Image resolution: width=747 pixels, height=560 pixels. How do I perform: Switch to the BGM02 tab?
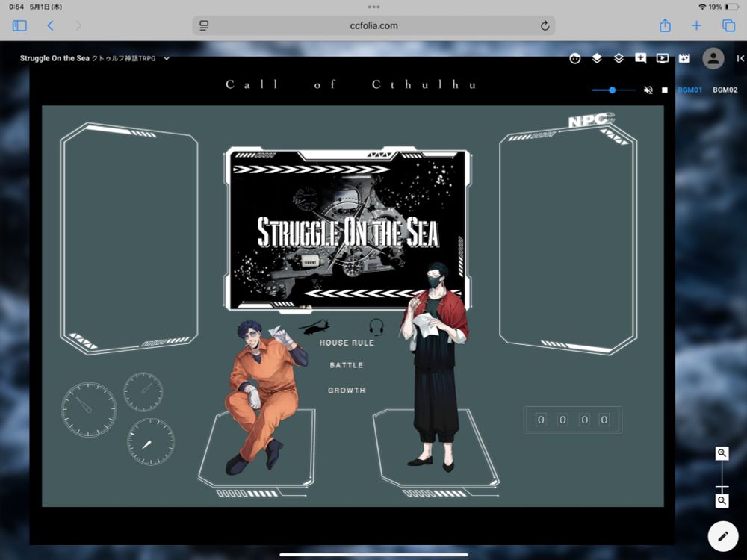pyautogui.click(x=725, y=90)
